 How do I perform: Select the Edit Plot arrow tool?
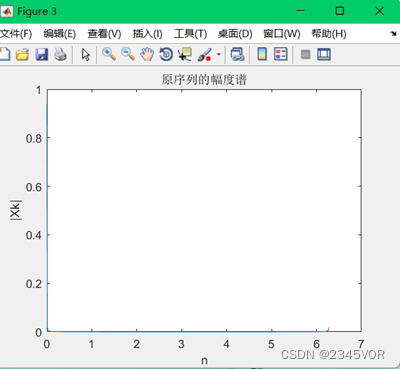86,54
